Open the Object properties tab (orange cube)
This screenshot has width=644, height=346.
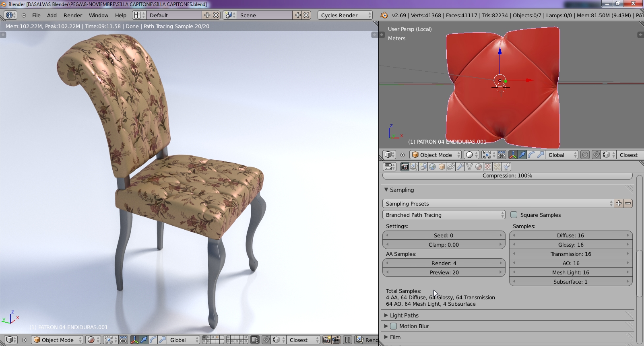(442, 167)
